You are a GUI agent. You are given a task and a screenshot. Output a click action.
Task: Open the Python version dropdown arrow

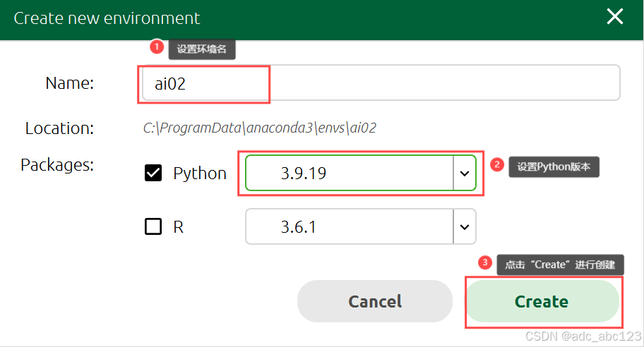point(465,173)
